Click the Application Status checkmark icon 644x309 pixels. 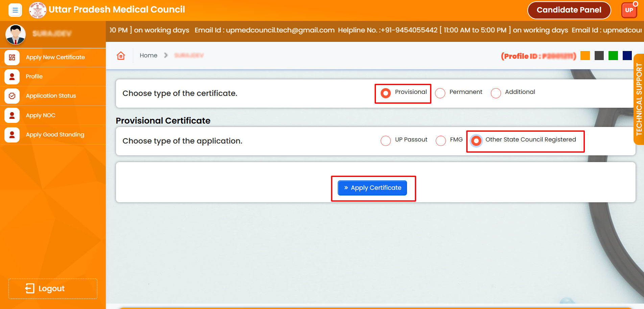pyautogui.click(x=12, y=96)
